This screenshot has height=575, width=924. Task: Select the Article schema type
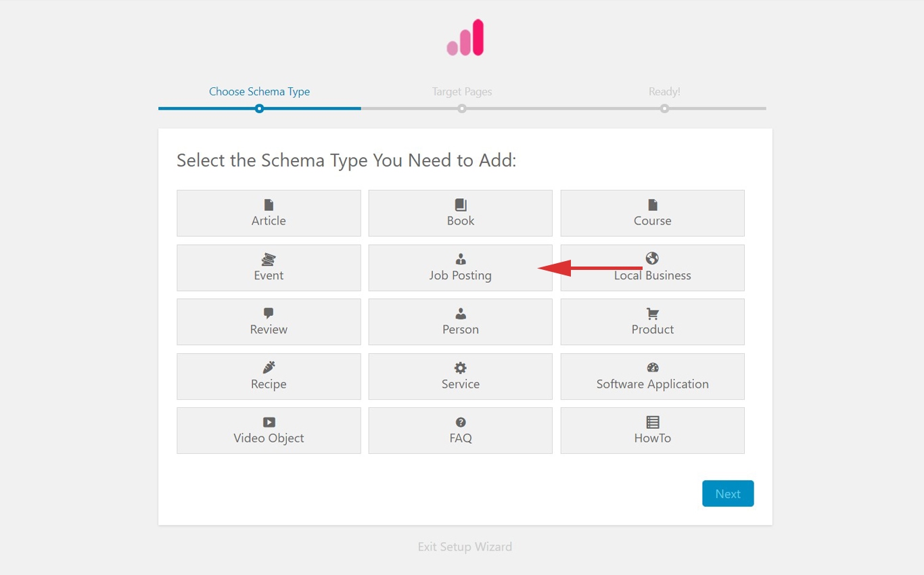coord(269,213)
